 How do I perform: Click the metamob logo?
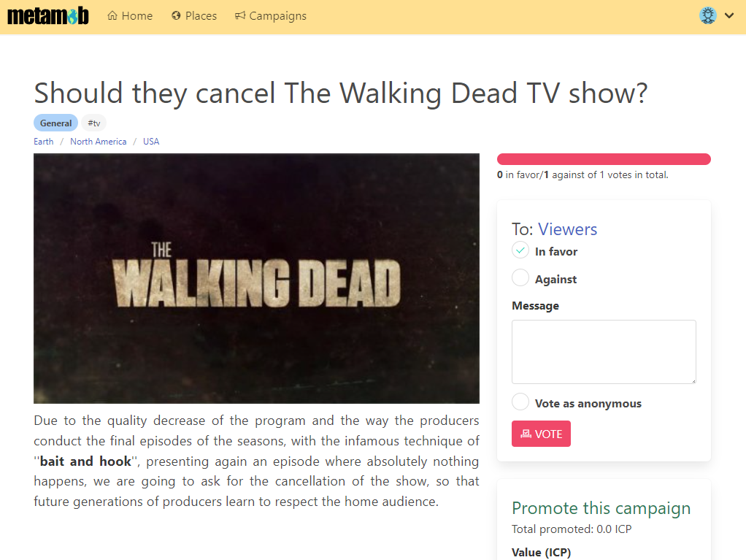pos(48,16)
